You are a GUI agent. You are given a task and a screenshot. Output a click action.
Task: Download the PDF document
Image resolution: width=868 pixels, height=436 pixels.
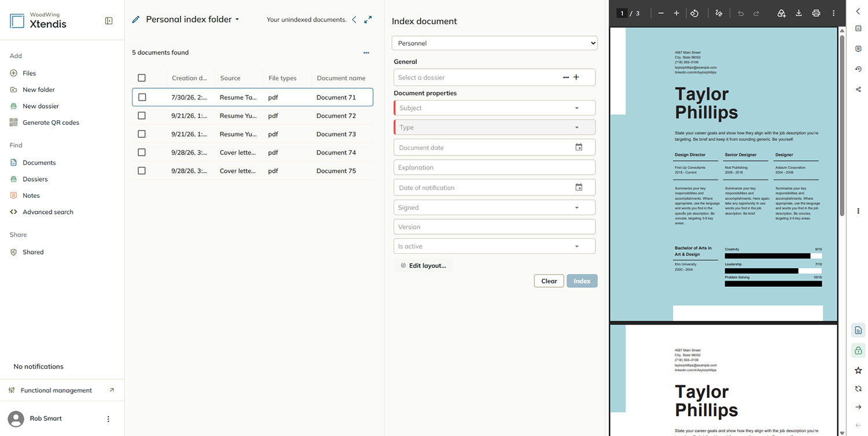799,13
